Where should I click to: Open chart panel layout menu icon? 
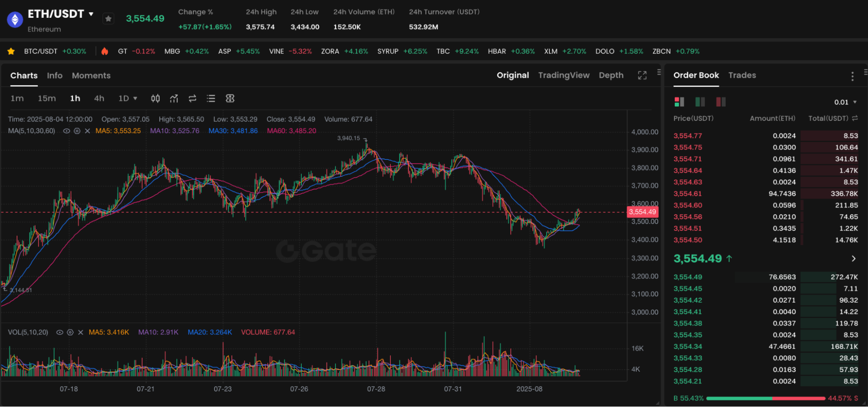click(659, 72)
